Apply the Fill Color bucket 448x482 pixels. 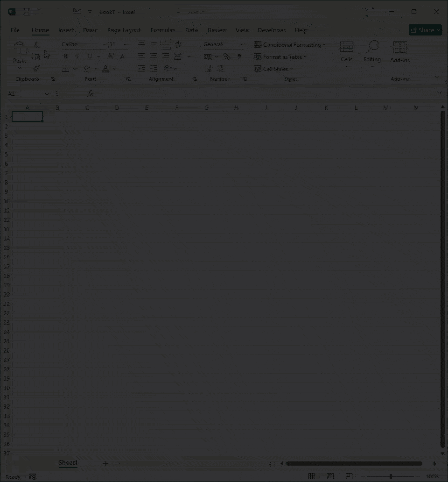tap(87, 69)
